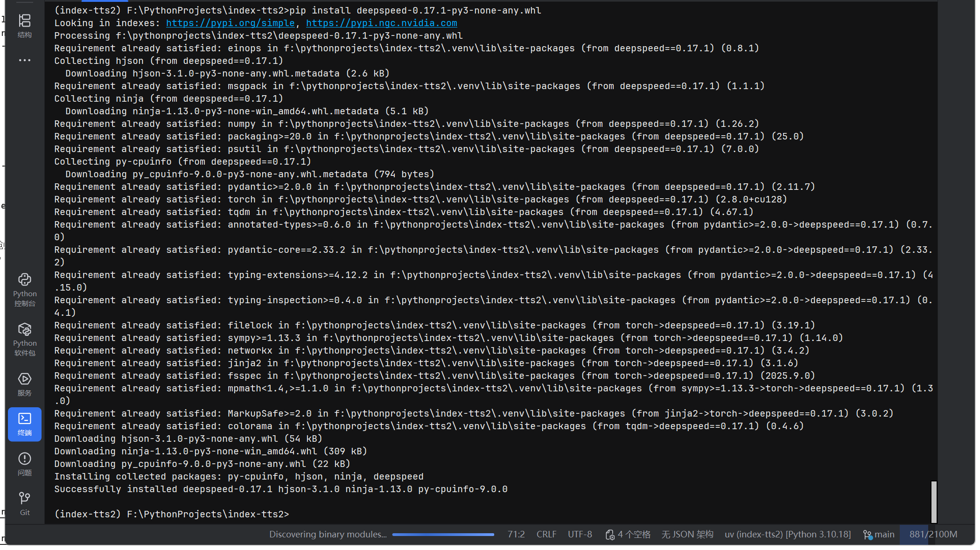Click the terminal prompt input line
Image resolution: width=980 pixels, height=550 pixels.
(172, 514)
